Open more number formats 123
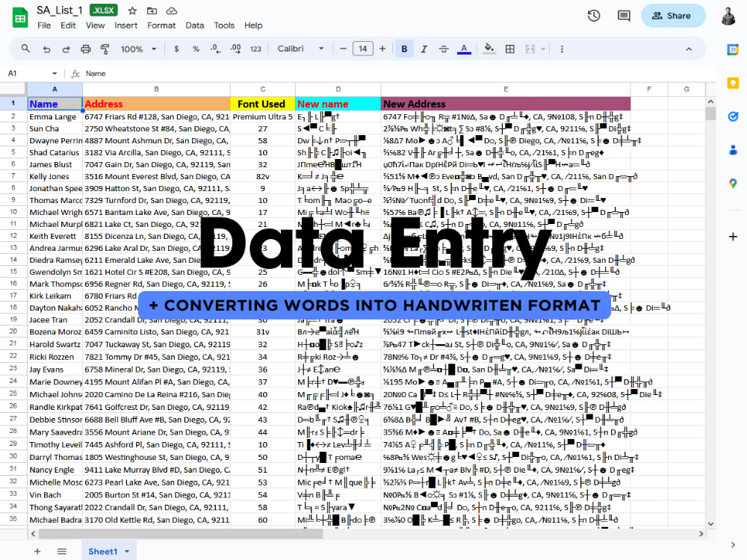Image resolution: width=747 pixels, height=560 pixels. [x=255, y=49]
